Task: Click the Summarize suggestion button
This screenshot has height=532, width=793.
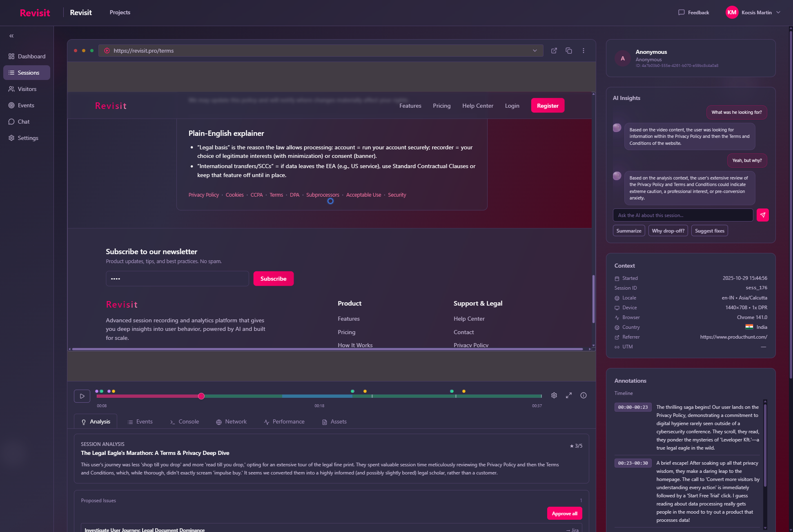Action: coord(629,231)
